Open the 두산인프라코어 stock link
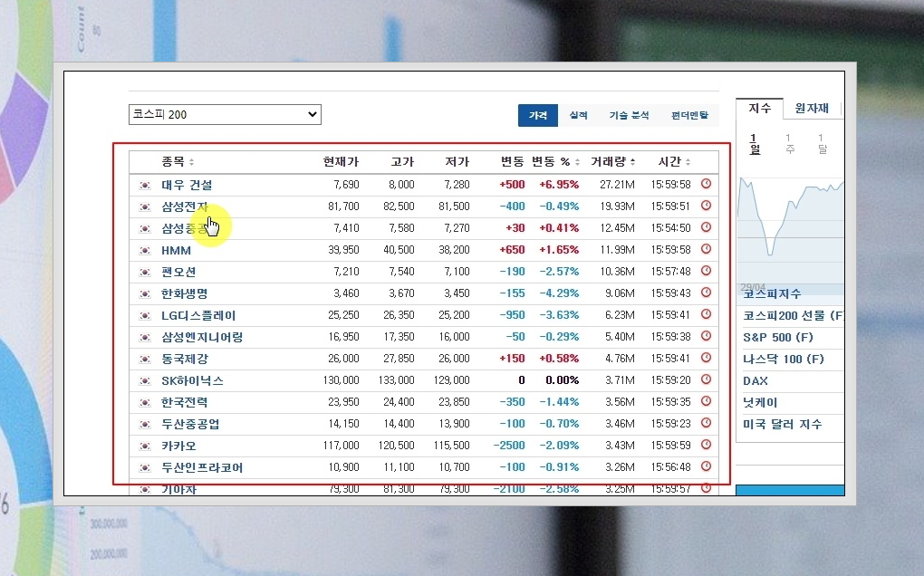924x576 pixels. click(202, 467)
